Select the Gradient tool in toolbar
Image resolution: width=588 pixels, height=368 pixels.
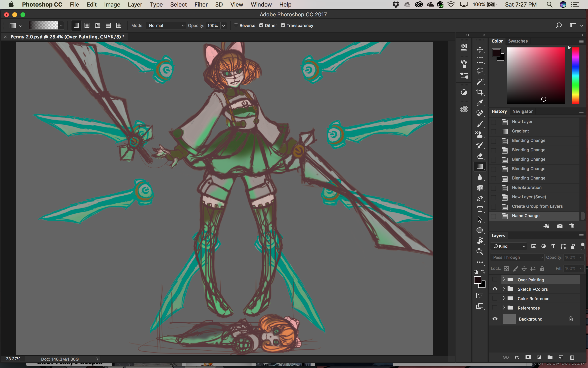(480, 166)
